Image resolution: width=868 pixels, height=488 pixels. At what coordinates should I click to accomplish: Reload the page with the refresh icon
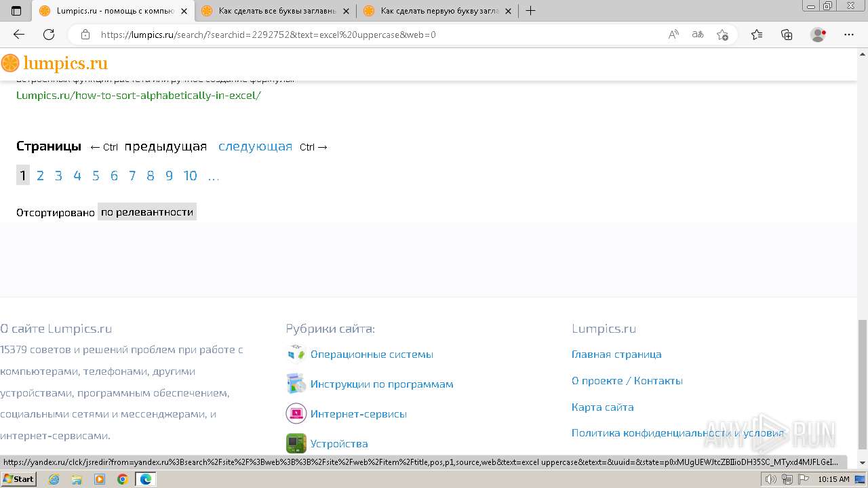49,35
